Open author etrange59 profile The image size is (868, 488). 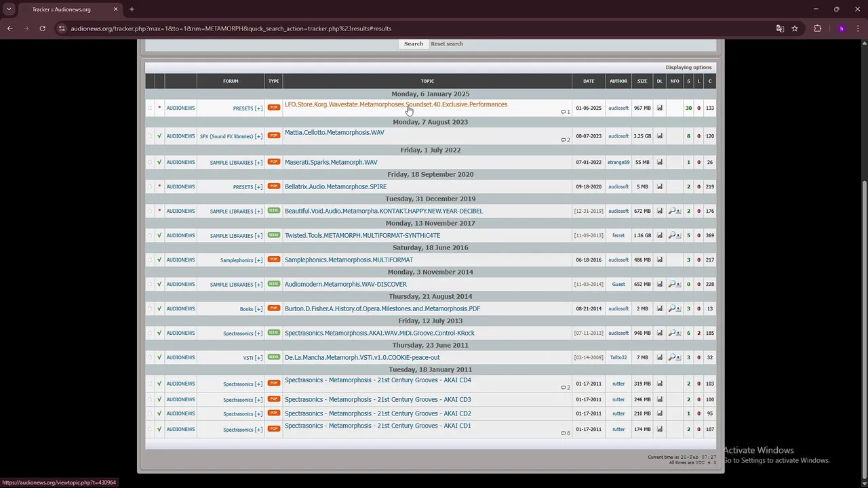pyautogui.click(x=618, y=162)
